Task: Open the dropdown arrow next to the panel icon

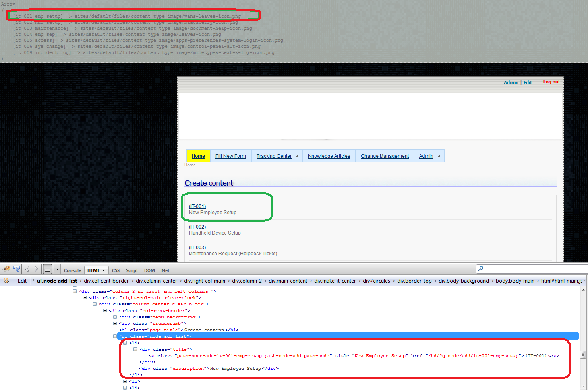Action: click(57, 269)
